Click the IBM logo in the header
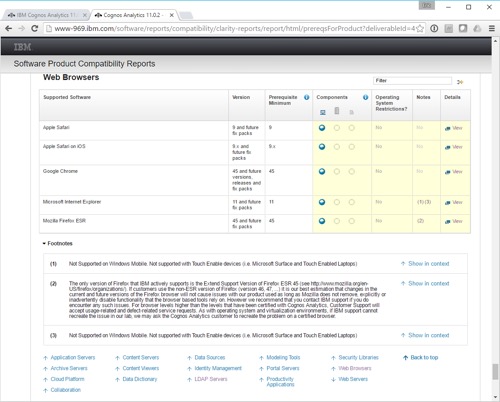This screenshot has width=500, height=402. click(x=22, y=47)
